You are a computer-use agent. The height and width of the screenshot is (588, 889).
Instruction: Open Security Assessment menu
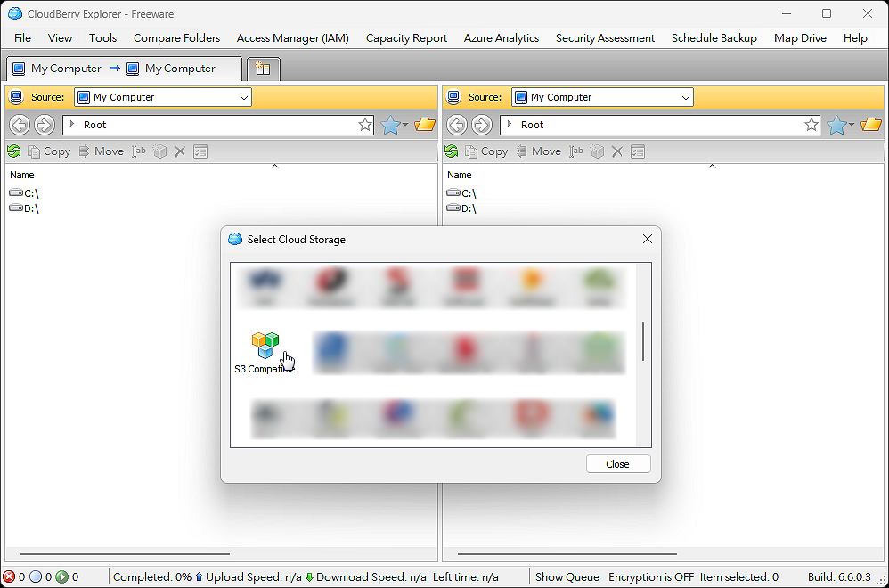(605, 38)
